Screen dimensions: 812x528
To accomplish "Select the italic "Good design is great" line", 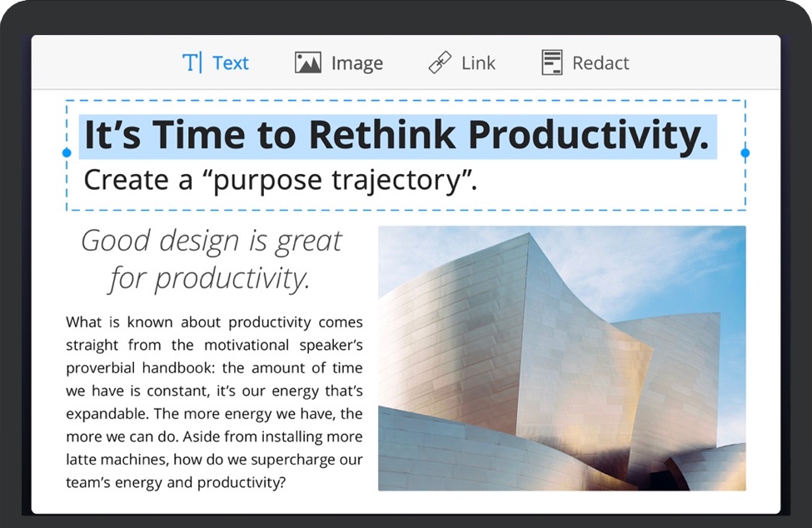I will click(212, 241).
